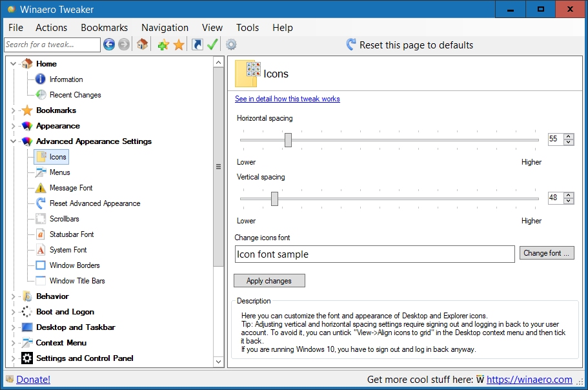Open the View menu
The width and height of the screenshot is (588, 390).
click(212, 28)
